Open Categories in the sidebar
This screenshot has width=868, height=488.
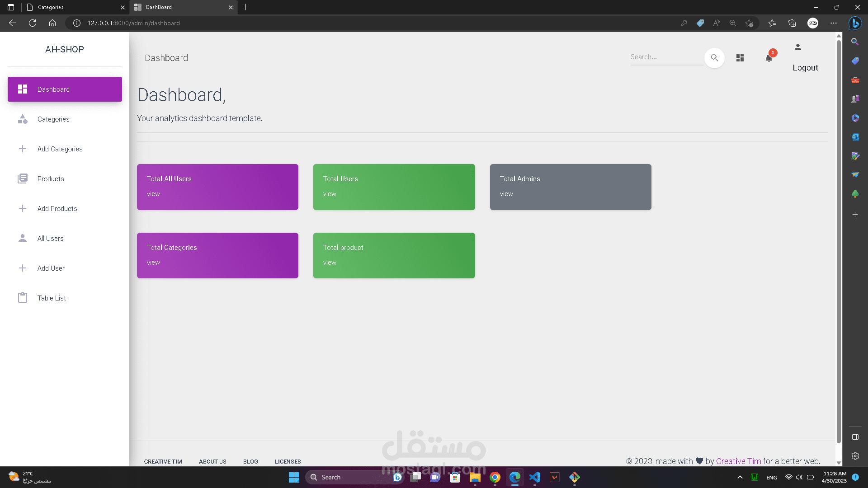[x=65, y=119]
